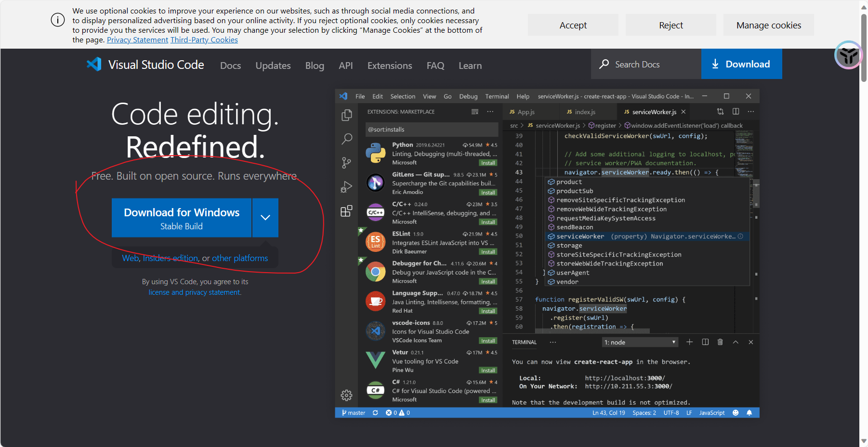This screenshot has width=868, height=447.
Task: Click the Accept cookies button
Action: [573, 25]
